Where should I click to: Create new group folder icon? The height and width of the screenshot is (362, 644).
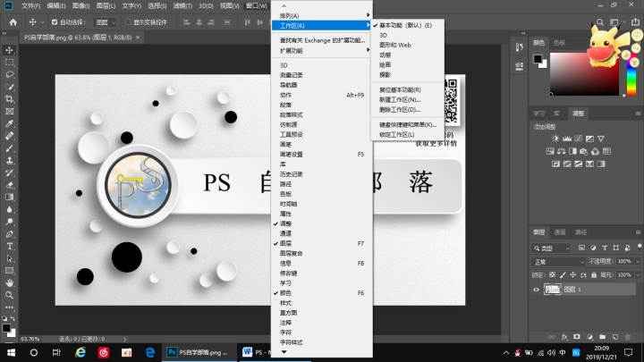point(602,337)
